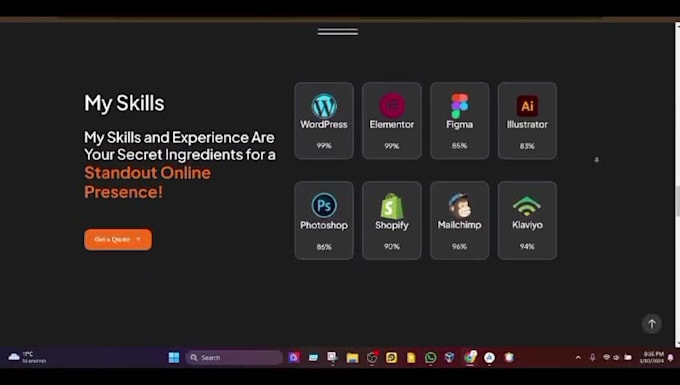The height and width of the screenshot is (385, 680).
Task: Open the volume tray icon
Action: [616, 357]
